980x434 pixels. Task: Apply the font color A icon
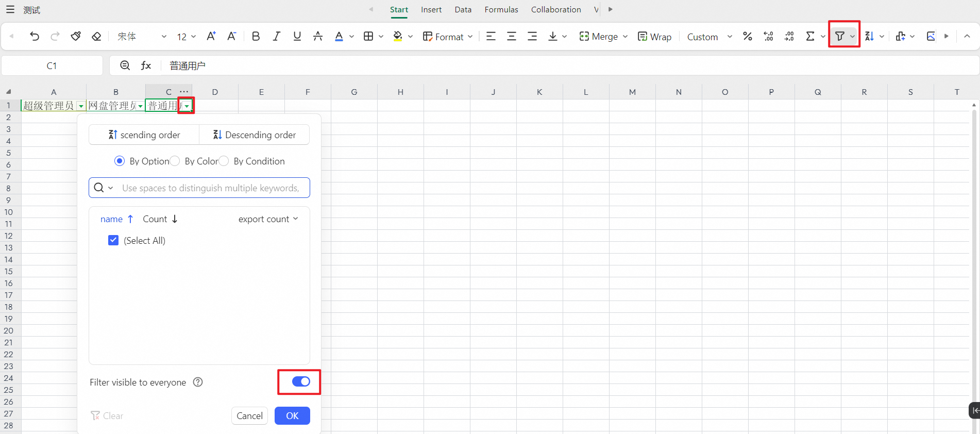point(339,36)
